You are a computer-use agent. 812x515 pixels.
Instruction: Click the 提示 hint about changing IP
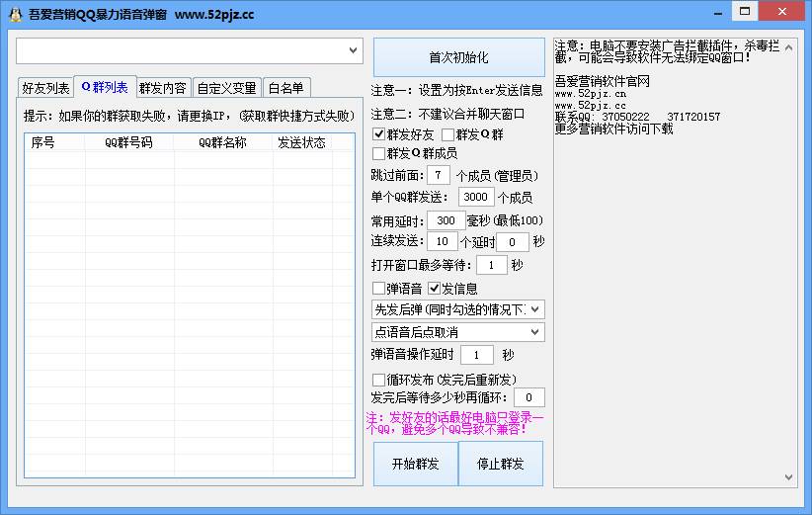coord(190,116)
